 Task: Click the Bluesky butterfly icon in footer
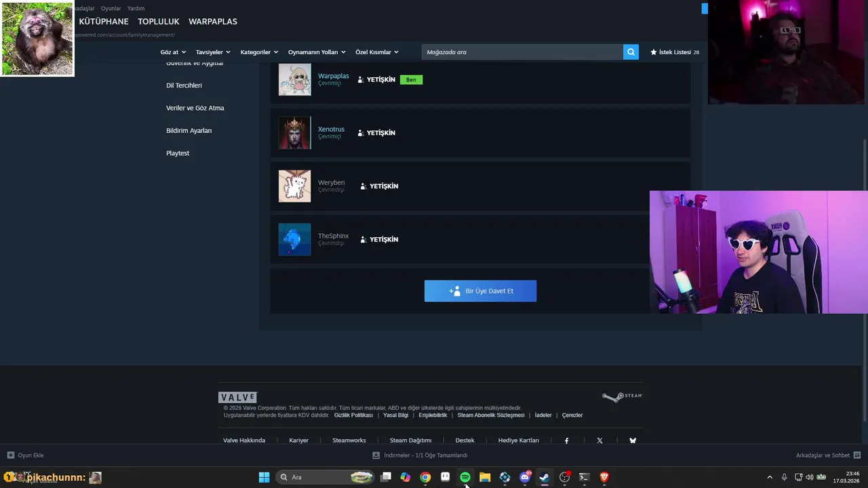633,441
